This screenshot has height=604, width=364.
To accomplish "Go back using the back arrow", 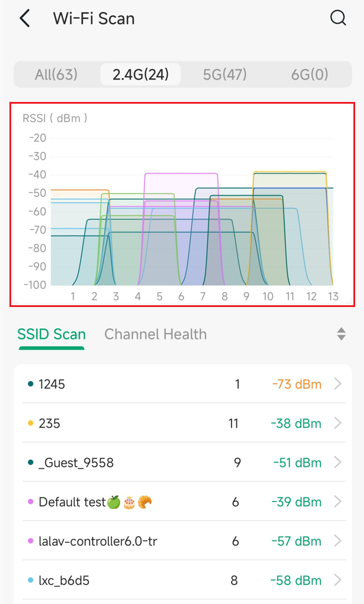I will pyautogui.click(x=25, y=18).
